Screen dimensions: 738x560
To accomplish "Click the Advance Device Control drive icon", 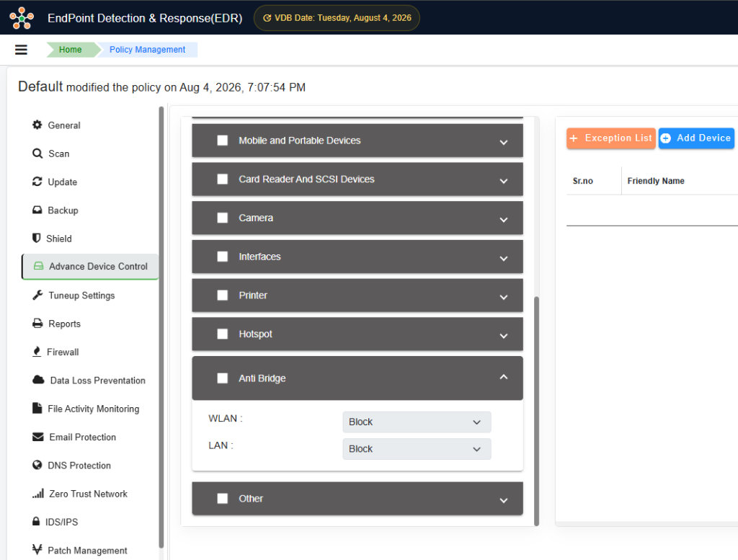I will [x=39, y=266].
